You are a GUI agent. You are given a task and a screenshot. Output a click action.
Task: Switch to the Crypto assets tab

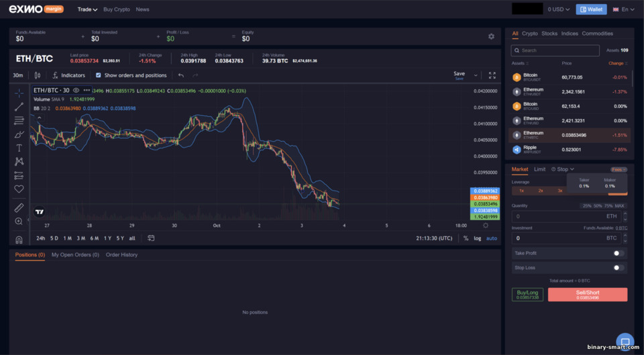pos(530,34)
